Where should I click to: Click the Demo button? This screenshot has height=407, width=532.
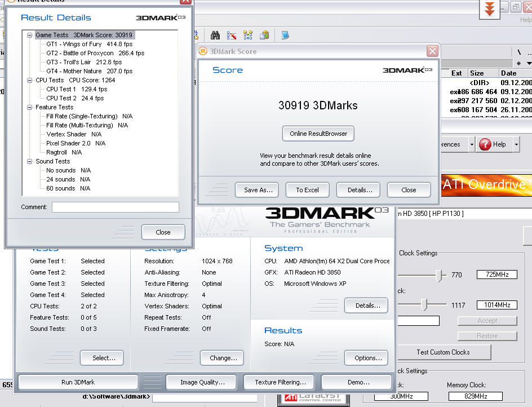coord(356,382)
